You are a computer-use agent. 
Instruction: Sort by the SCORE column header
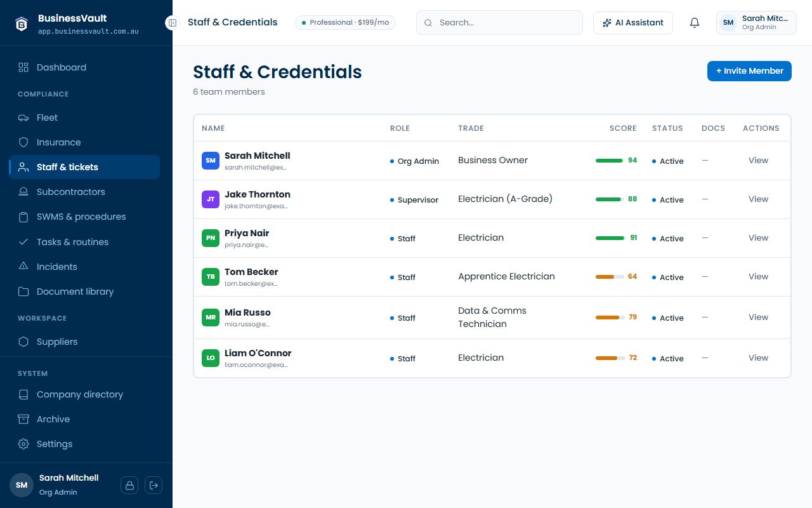(x=623, y=128)
